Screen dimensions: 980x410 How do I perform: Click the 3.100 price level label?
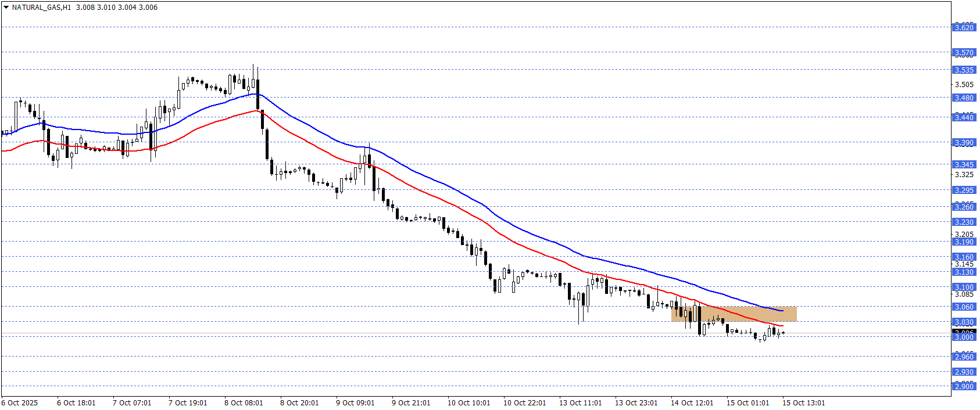point(964,287)
